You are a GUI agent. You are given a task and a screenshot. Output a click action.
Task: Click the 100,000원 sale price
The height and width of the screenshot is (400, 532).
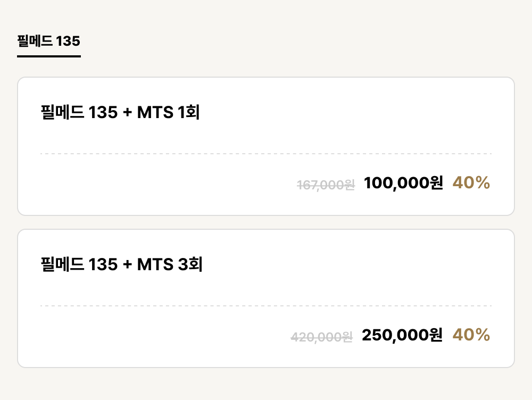(x=403, y=183)
